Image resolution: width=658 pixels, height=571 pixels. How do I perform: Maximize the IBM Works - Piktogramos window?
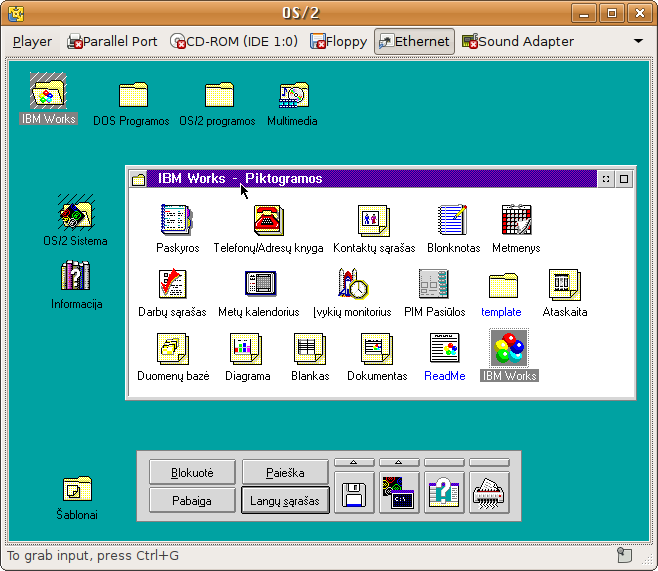click(x=624, y=179)
